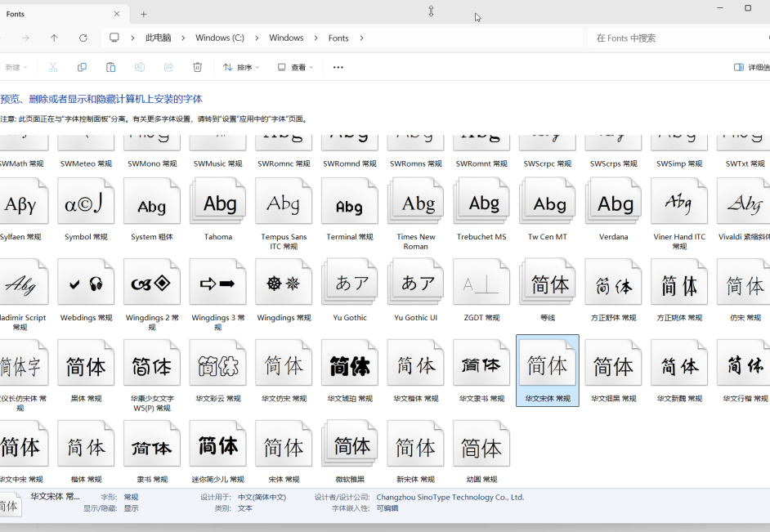The height and width of the screenshot is (532, 770).
Task: Click the Refresh button
Action: tap(83, 38)
